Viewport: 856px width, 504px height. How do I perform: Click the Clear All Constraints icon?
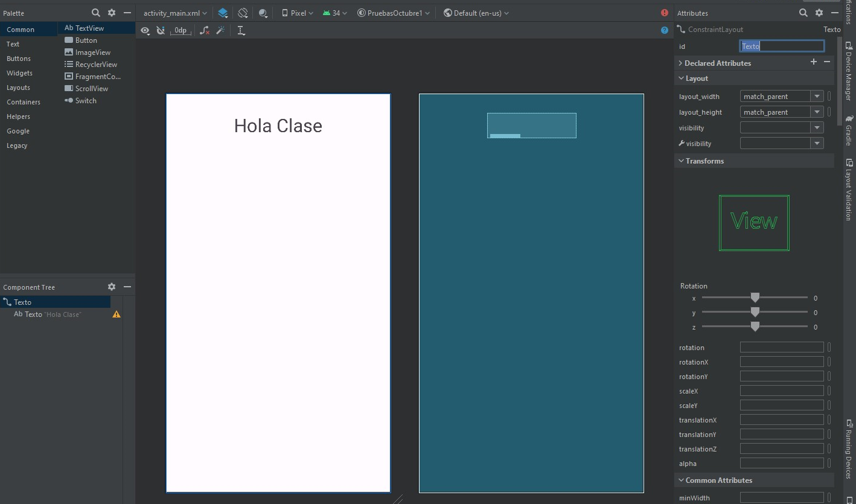205,30
